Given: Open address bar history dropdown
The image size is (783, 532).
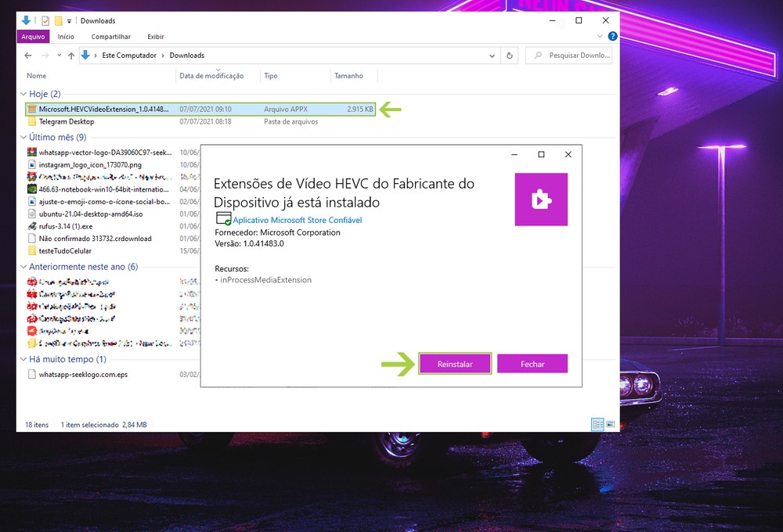Looking at the screenshot, I should 492,56.
